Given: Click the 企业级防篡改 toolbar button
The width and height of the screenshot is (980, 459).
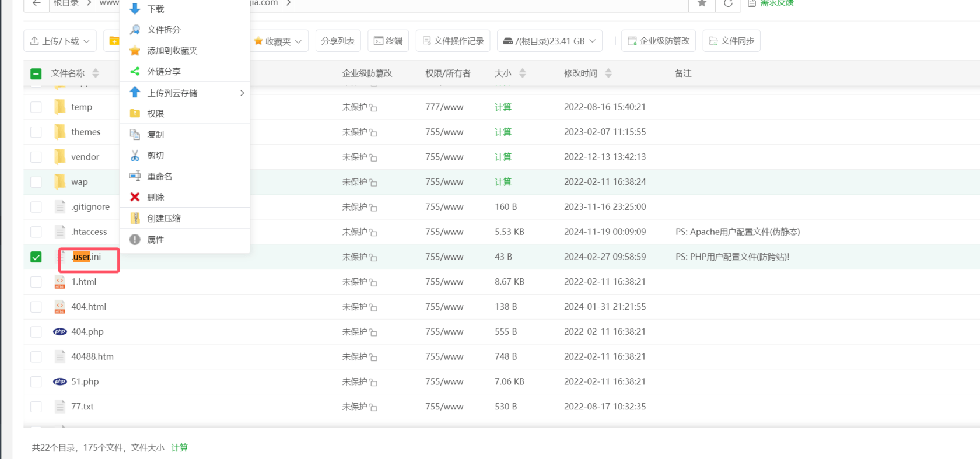Looking at the screenshot, I should point(659,41).
